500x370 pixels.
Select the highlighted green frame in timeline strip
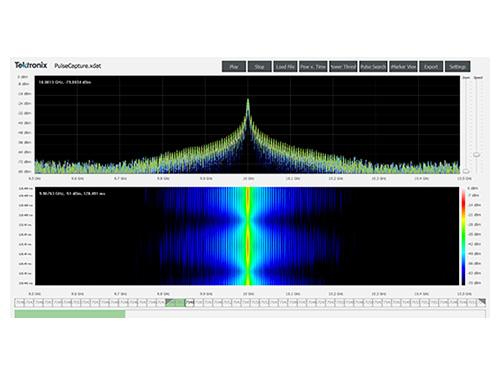click(175, 303)
